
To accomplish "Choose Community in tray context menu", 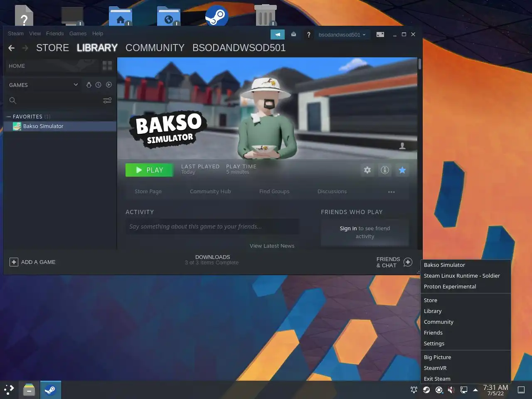I will click(x=465, y=322).
